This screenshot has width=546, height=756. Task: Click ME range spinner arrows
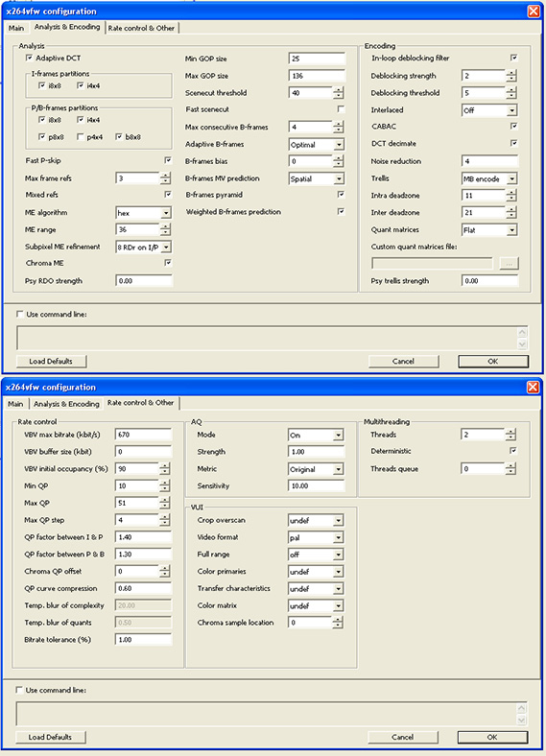tap(165, 229)
